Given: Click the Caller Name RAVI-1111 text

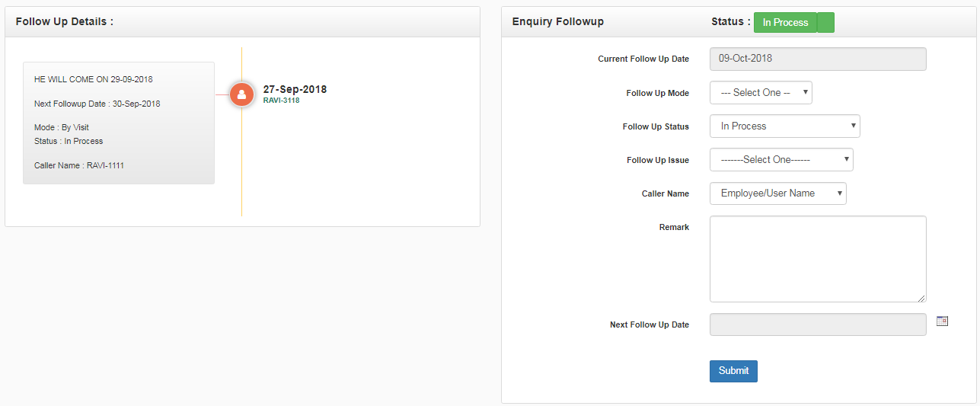Looking at the screenshot, I should pyautogui.click(x=79, y=165).
